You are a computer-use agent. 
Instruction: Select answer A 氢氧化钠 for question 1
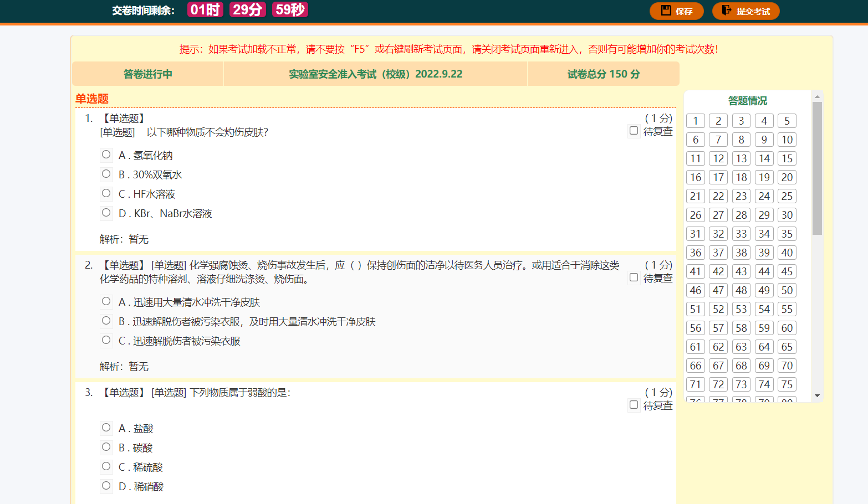[x=106, y=155]
